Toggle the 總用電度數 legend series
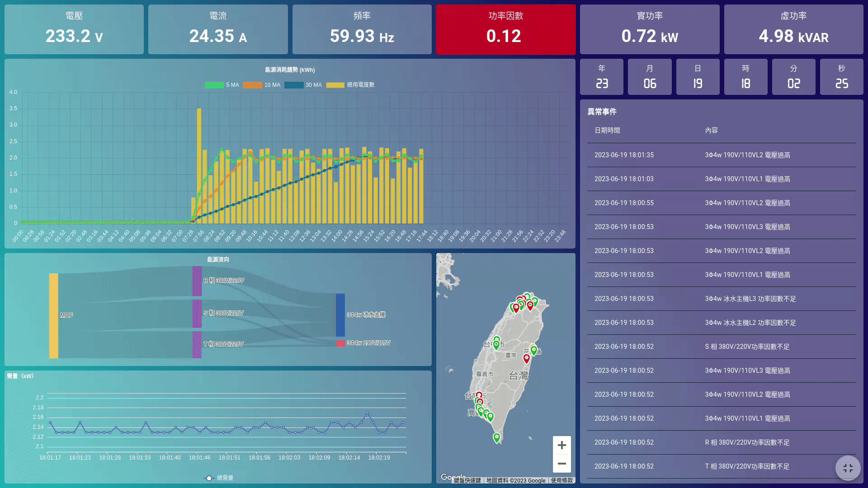868x488 pixels. coord(350,85)
